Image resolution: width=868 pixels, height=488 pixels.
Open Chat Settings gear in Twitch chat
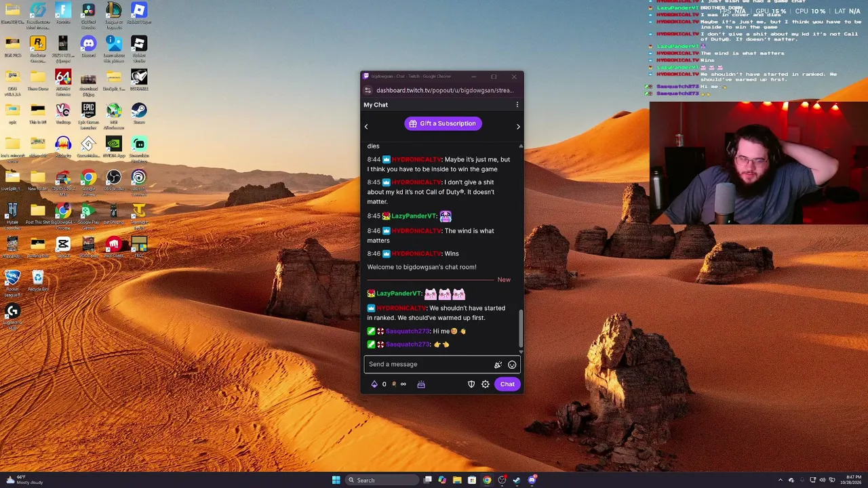coord(486,384)
